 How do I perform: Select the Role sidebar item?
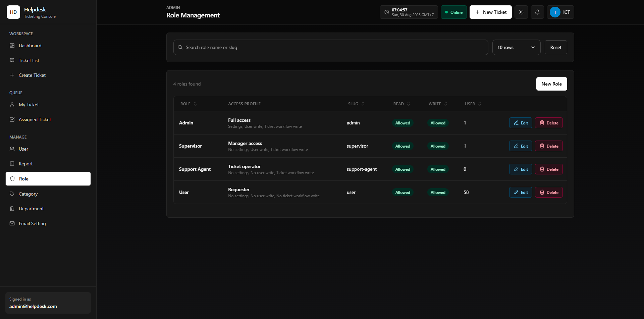click(x=48, y=179)
